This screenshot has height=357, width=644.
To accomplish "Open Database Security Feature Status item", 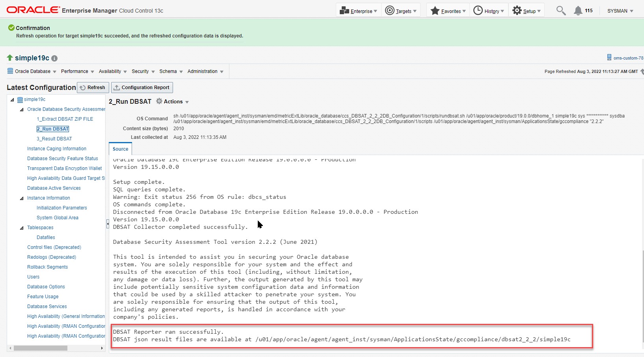I will click(63, 159).
